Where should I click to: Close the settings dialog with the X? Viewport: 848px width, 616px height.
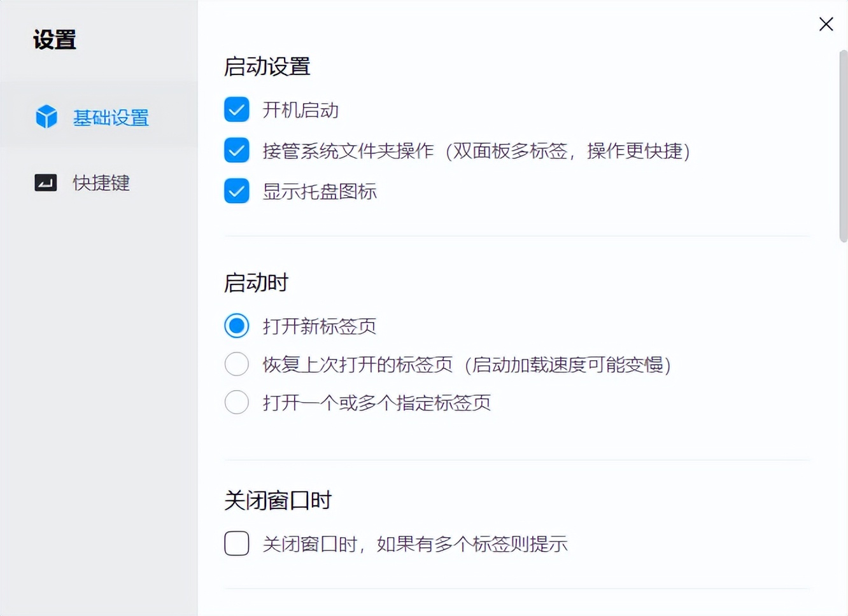click(x=826, y=24)
